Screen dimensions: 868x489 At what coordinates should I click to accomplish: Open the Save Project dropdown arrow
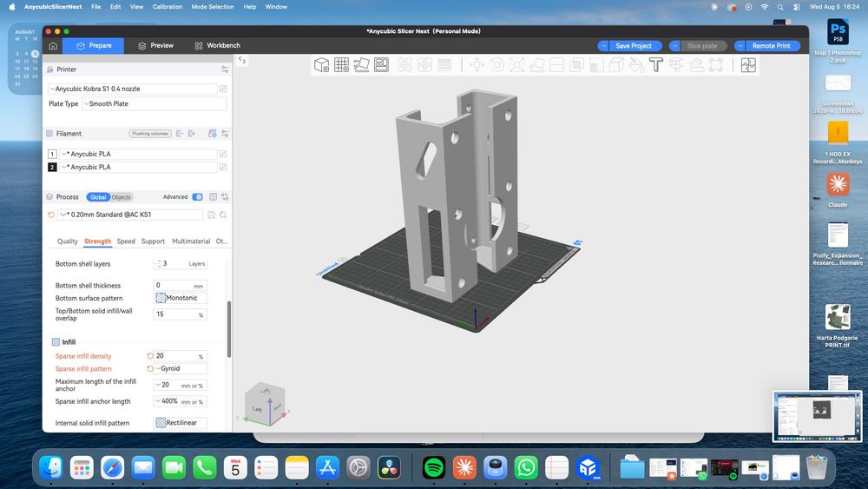click(x=603, y=46)
